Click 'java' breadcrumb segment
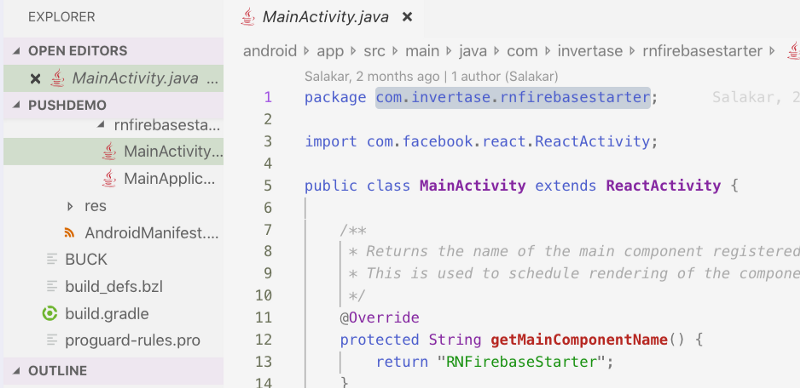The height and width of the screenshot is (388, 800). coord(473,52)
